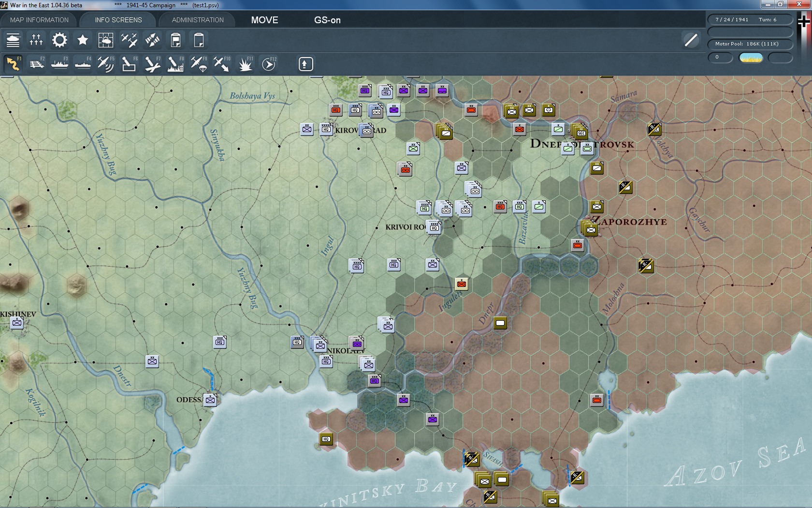This screenshot has height=508, width=812.
Task: Select F8 bomb city mode
Action: [175, 64]
